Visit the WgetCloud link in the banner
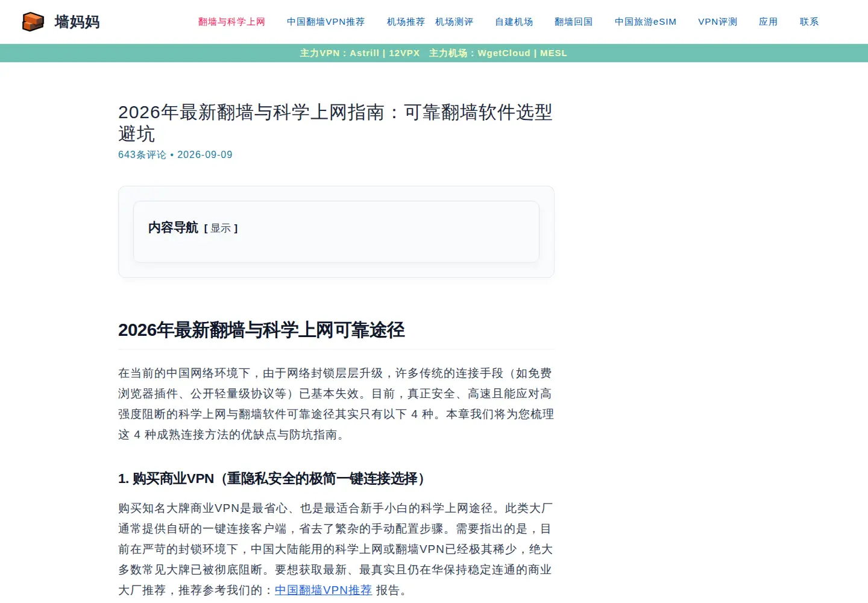 click(504, 53)
